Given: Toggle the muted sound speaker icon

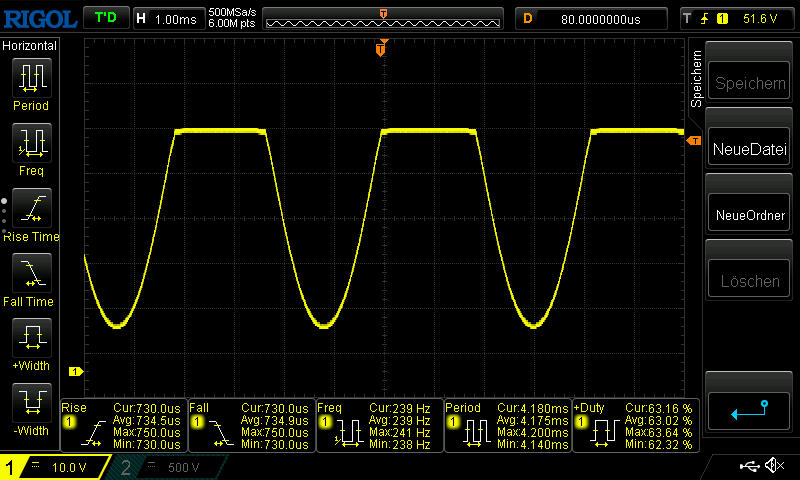Looking at the screenshot, I should [774, 465].
